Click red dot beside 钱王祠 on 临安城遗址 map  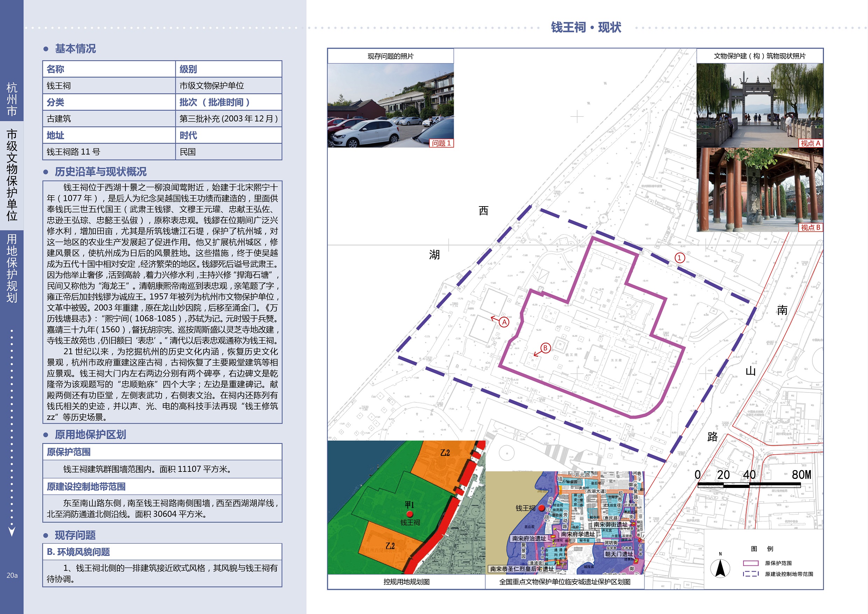point(541,508)
